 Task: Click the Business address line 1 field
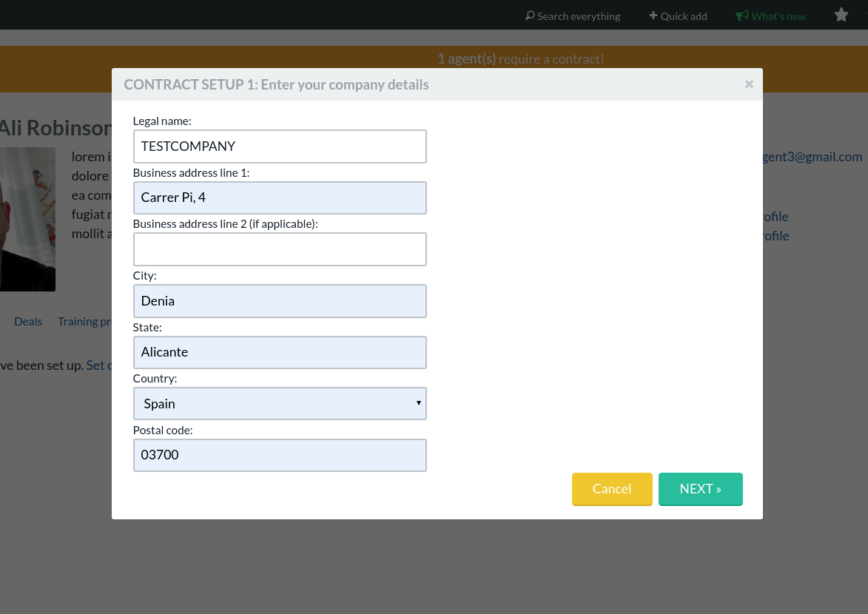(280, 198)
